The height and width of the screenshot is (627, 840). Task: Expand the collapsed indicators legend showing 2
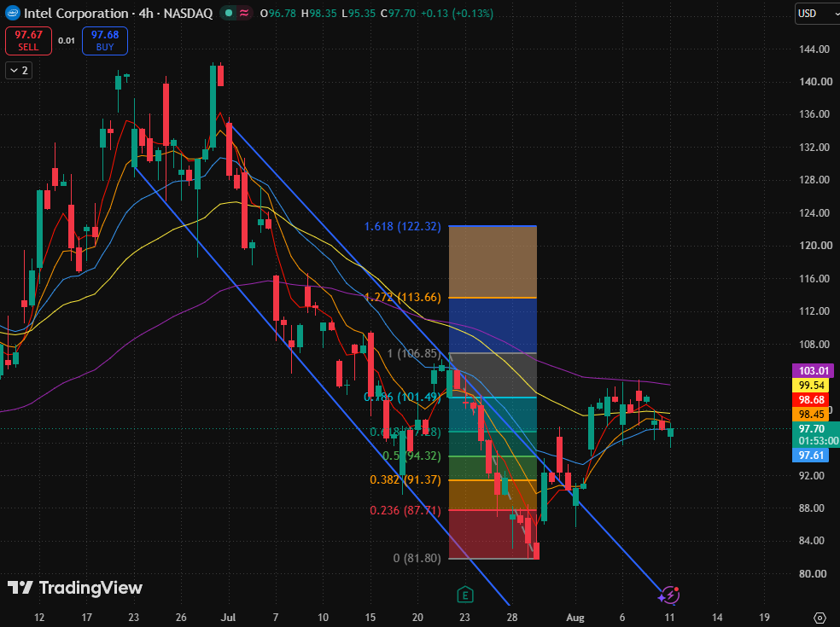pos(19,71)
